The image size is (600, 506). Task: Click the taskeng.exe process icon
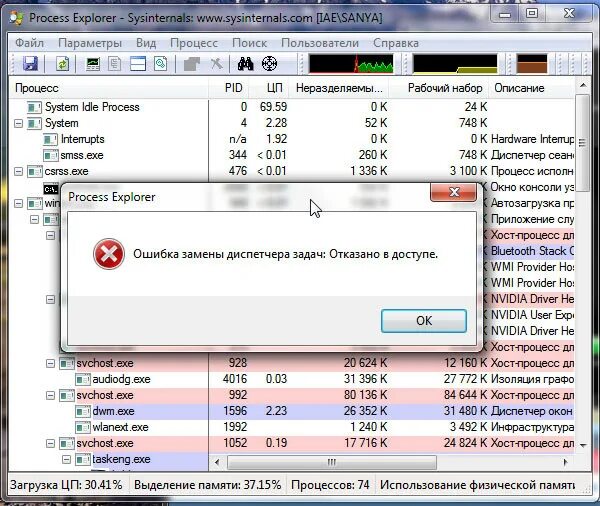click(x=83, y=459)
